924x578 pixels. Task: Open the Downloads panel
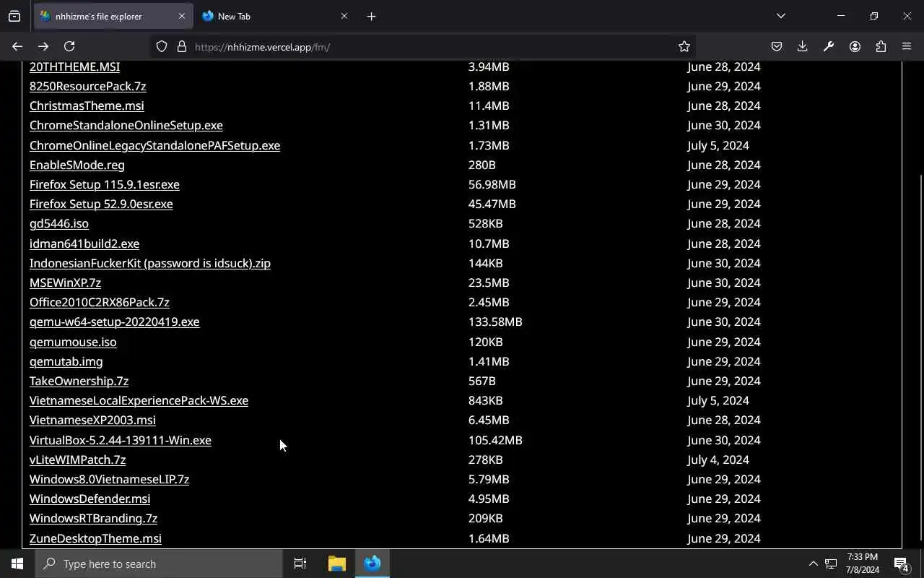tap(803, 46)
